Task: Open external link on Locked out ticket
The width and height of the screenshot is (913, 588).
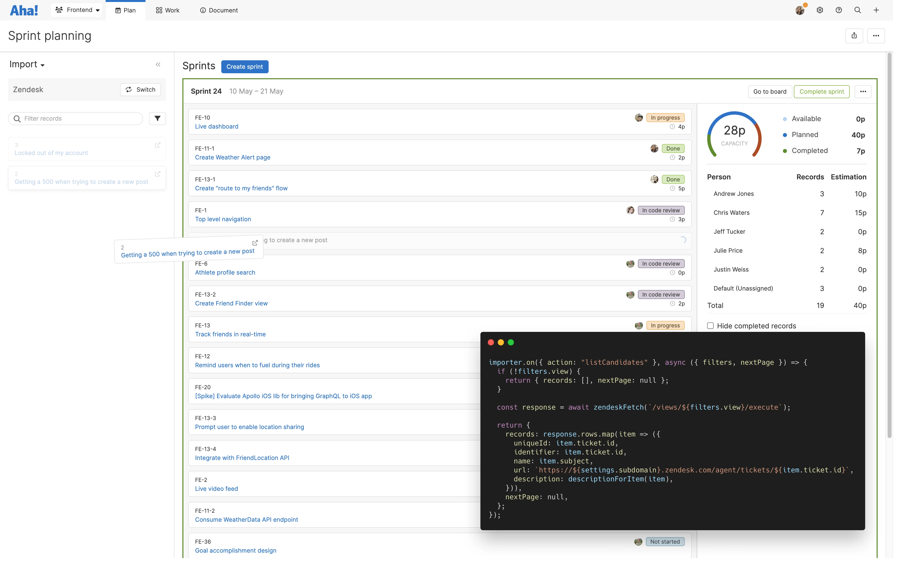Action: [x=157, y=145]
